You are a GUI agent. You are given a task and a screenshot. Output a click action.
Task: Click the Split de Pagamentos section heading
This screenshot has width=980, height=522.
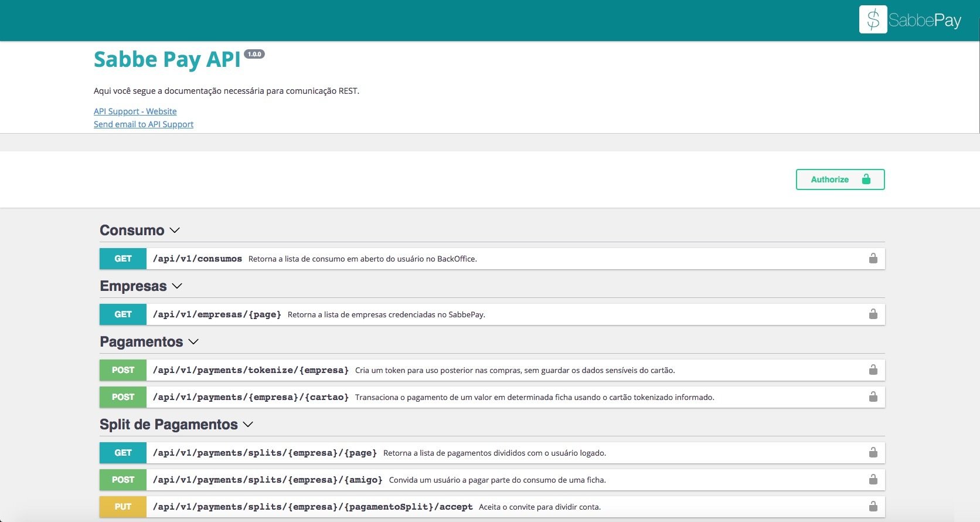169,424
